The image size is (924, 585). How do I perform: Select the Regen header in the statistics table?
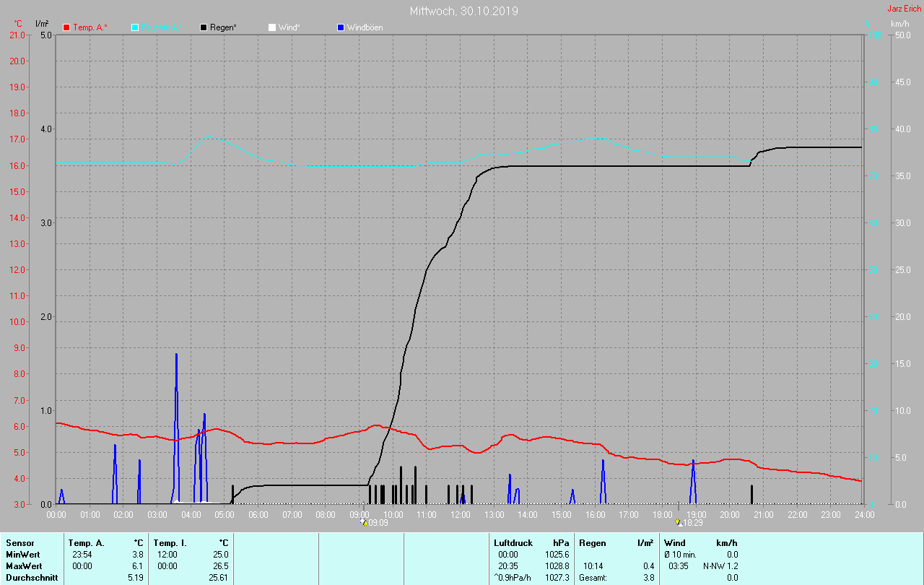(x=592, y=542)
